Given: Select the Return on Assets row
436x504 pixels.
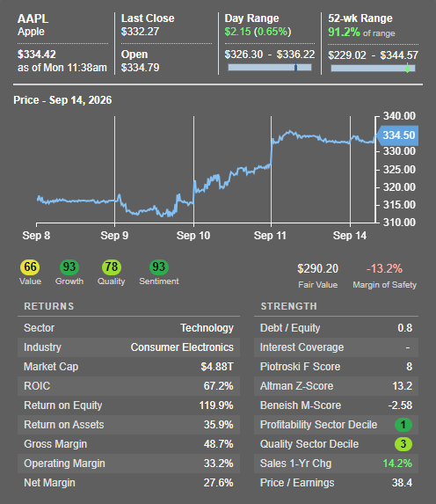Looking at the screenshot, I should pyautogui.click(x=128, y=425).
